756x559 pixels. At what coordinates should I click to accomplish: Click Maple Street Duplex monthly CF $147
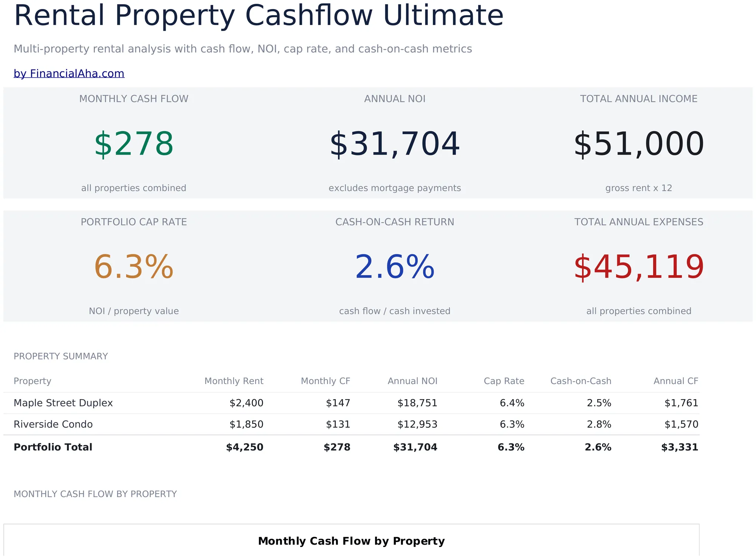click(x=338, y=403)
